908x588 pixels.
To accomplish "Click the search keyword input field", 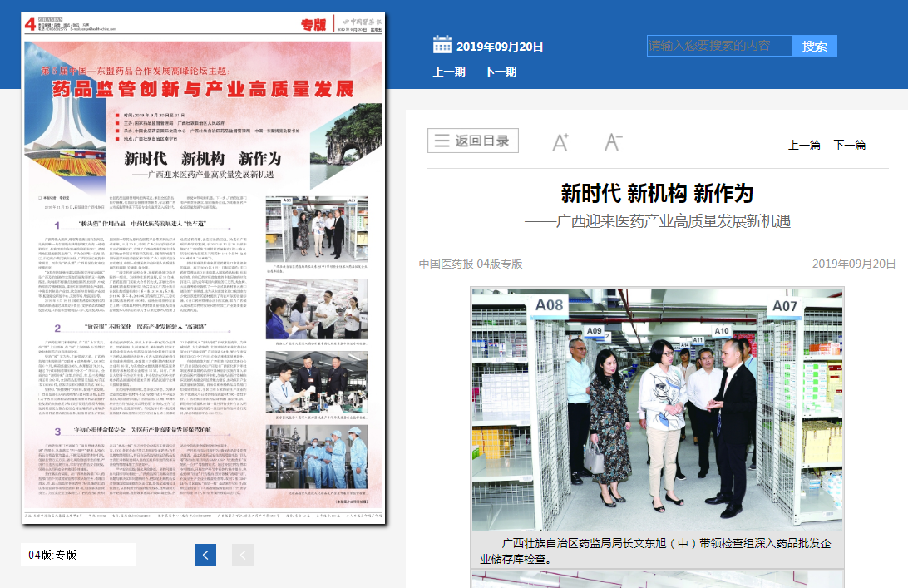I will tap(718, 46).
